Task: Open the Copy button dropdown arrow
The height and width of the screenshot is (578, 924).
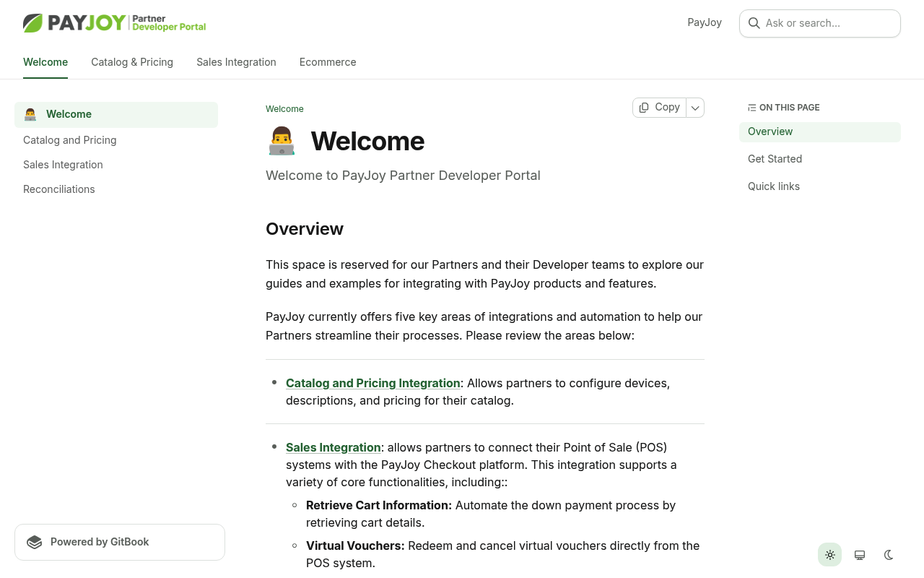Action: 695,108
